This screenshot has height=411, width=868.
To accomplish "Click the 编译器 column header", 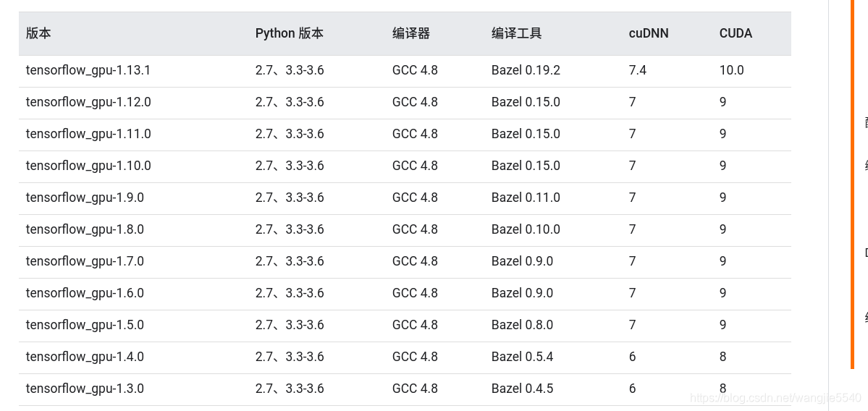I will point(410,33).
